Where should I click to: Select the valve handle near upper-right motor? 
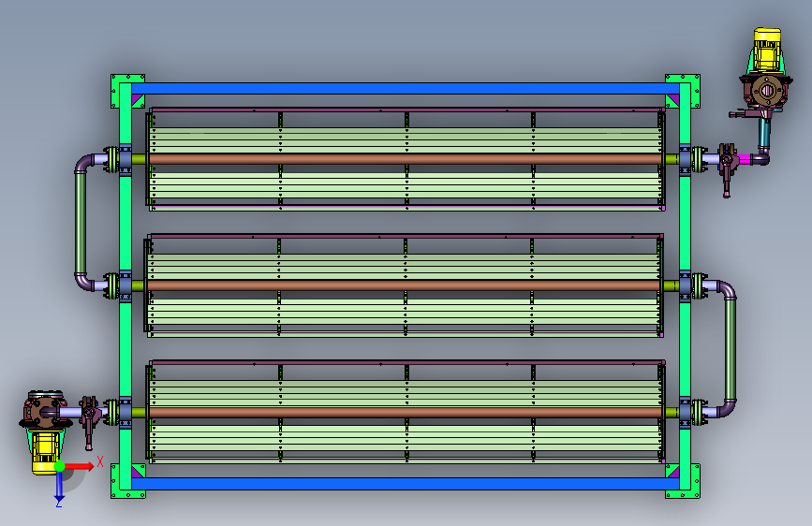(x=727, y=178)
